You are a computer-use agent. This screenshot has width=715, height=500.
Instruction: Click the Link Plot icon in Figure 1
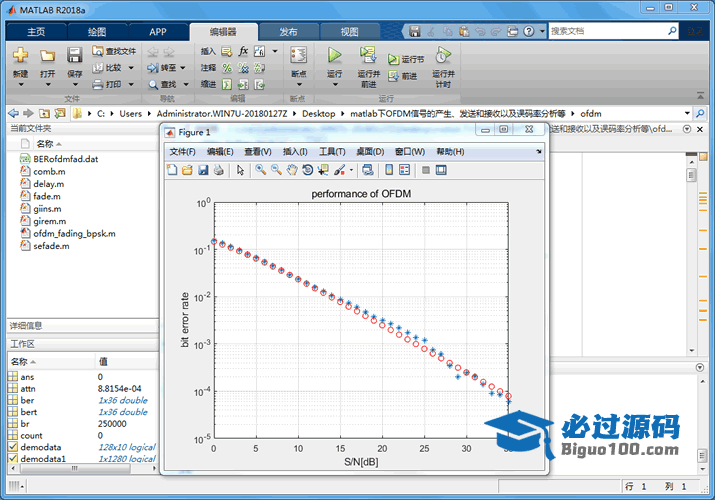coord(368,170)
